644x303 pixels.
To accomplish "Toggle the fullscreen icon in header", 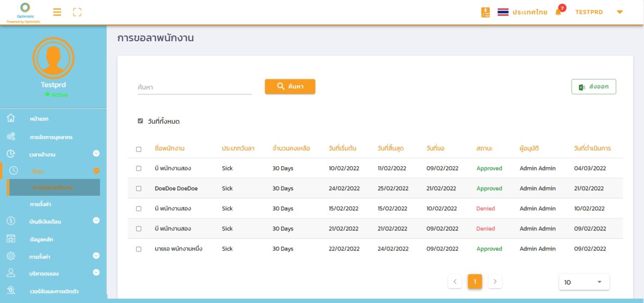I will 77,12.
